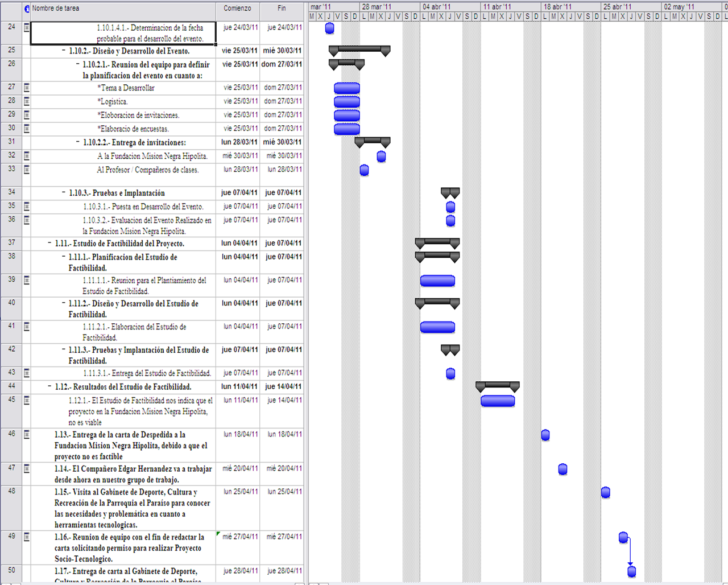
Task: Click the 18 abr '11 timescale header
Action: [x=572, y=7]
